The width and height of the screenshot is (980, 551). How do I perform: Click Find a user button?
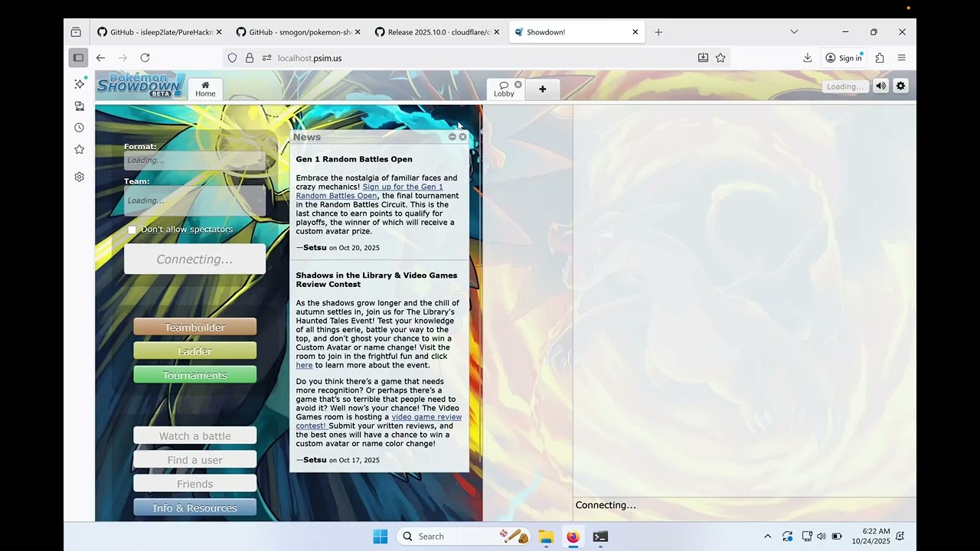tap(194, 460)
